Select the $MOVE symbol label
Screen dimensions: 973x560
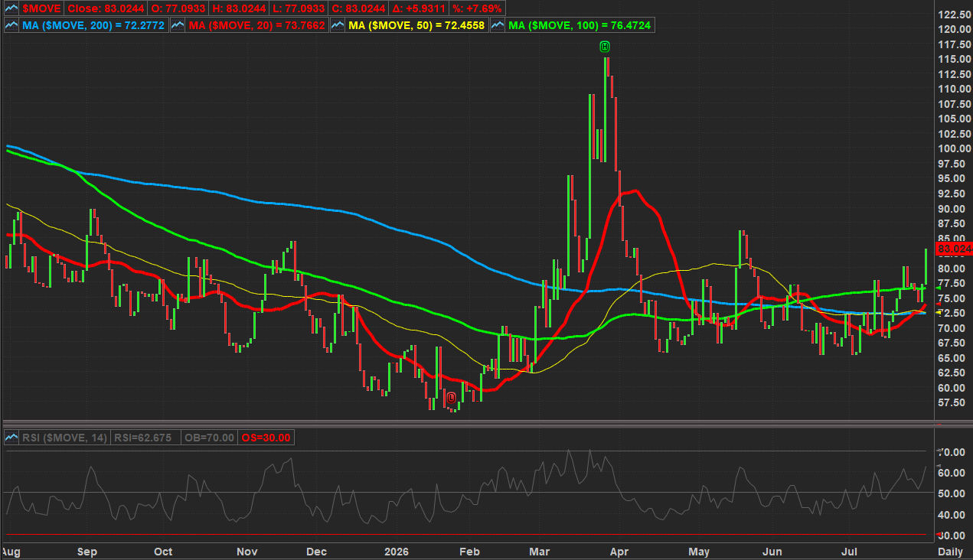(41, 8)
